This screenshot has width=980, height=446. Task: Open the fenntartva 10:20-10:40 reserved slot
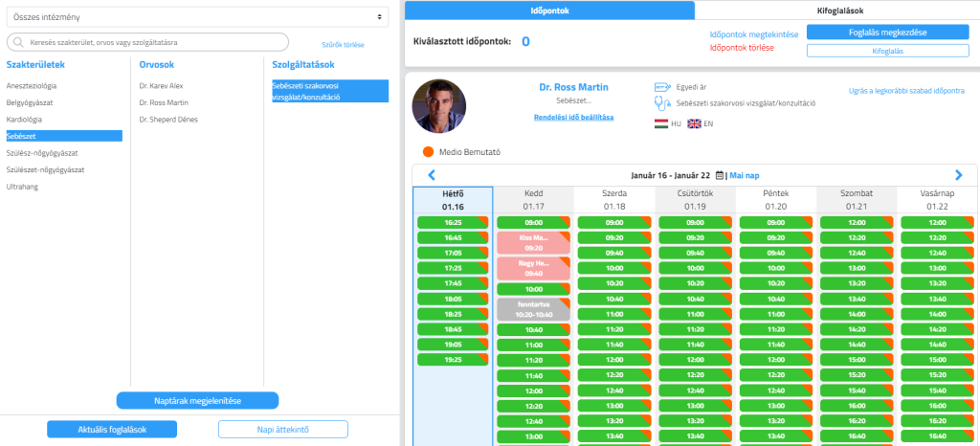(534, 309)
